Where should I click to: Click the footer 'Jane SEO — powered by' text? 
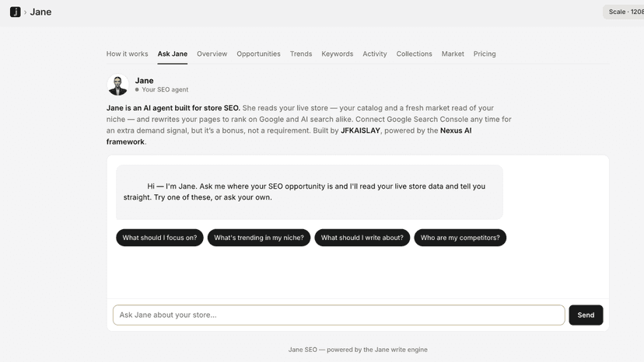click(x=358, y=350)
